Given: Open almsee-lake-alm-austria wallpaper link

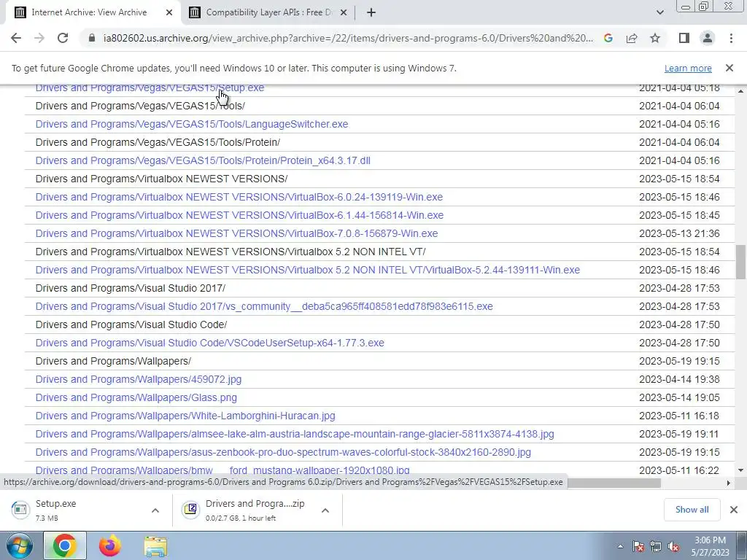Looking at the screenshot, I should [x=295, y=435].
